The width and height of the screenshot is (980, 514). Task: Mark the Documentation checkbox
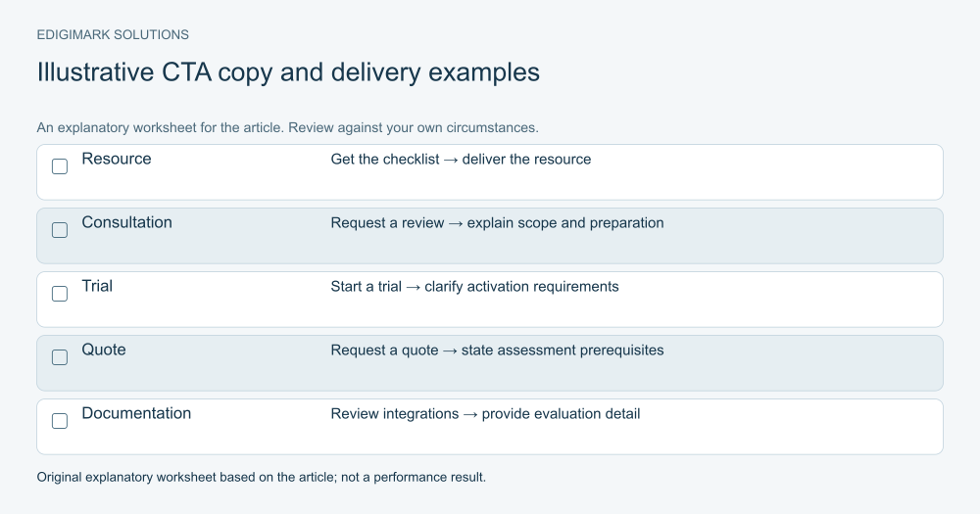click(x=60, y=422)
